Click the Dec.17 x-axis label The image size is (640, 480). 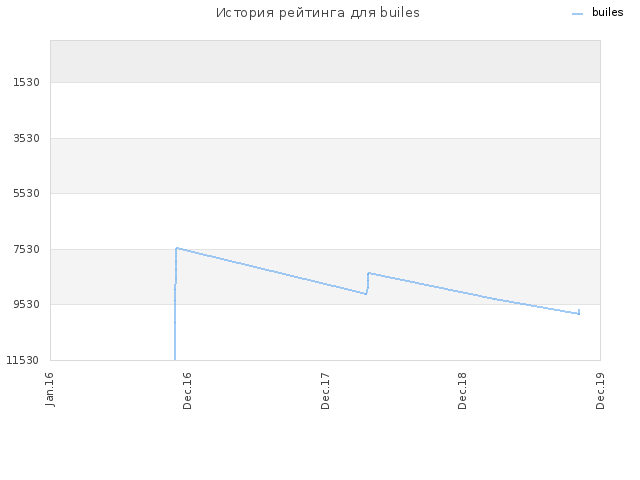point(325,391)
